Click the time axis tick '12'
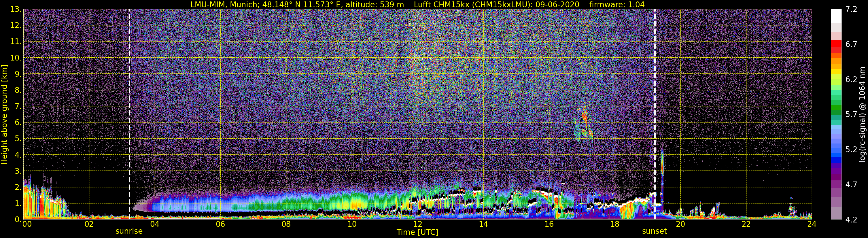Image resolution: width=868 pixels, height=238 pixels. [417, 224]
